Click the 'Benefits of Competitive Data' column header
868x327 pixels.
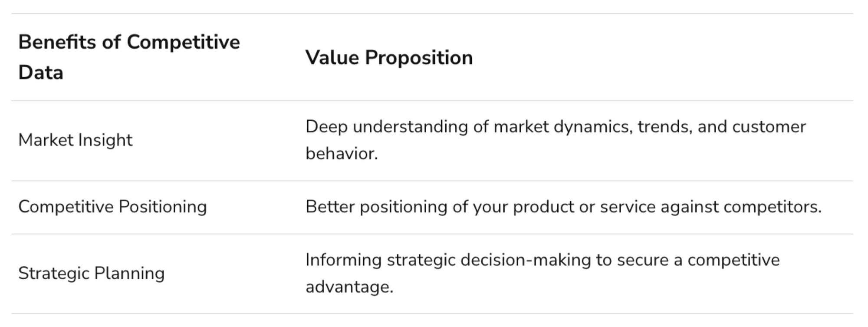pos(129,57)
